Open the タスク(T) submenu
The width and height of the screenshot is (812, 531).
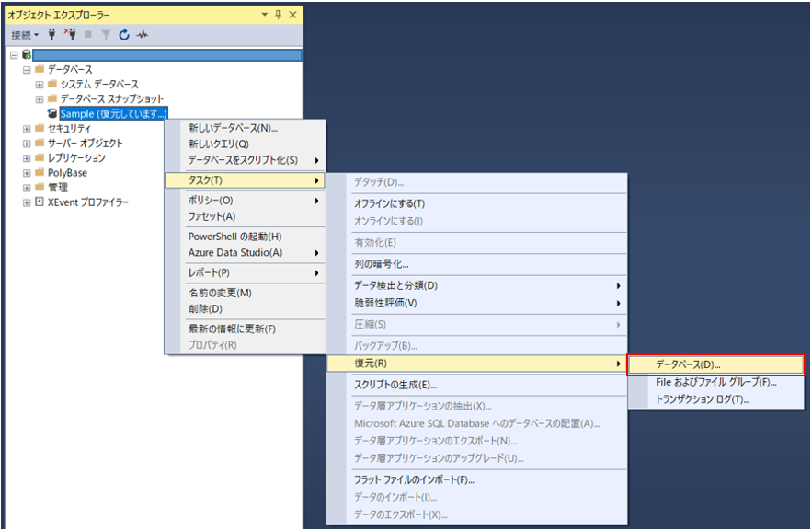click(245, 180)
